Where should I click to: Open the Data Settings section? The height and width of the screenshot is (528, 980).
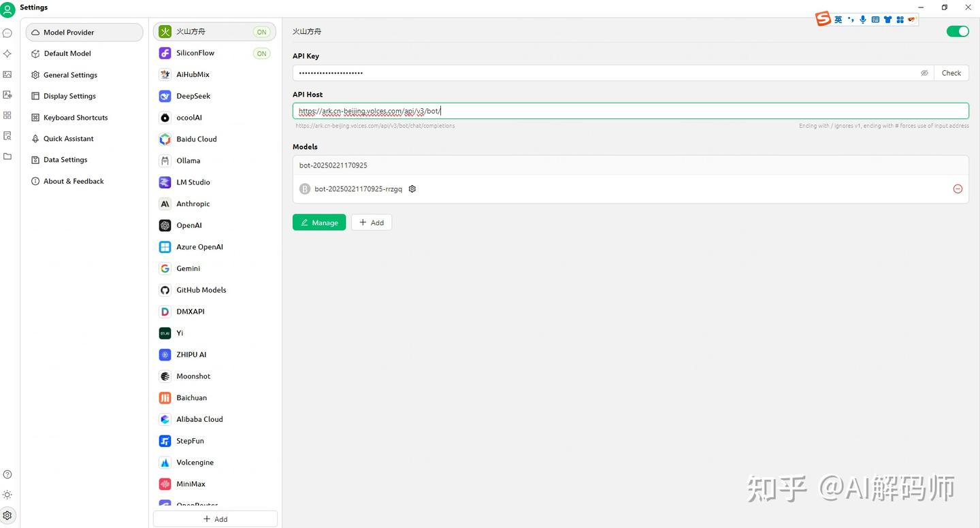84,159
